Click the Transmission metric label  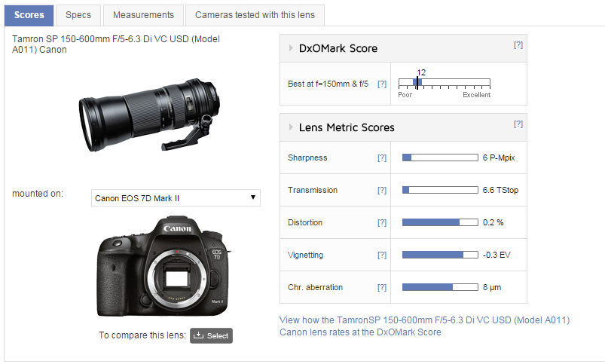(x=313, y=190)
